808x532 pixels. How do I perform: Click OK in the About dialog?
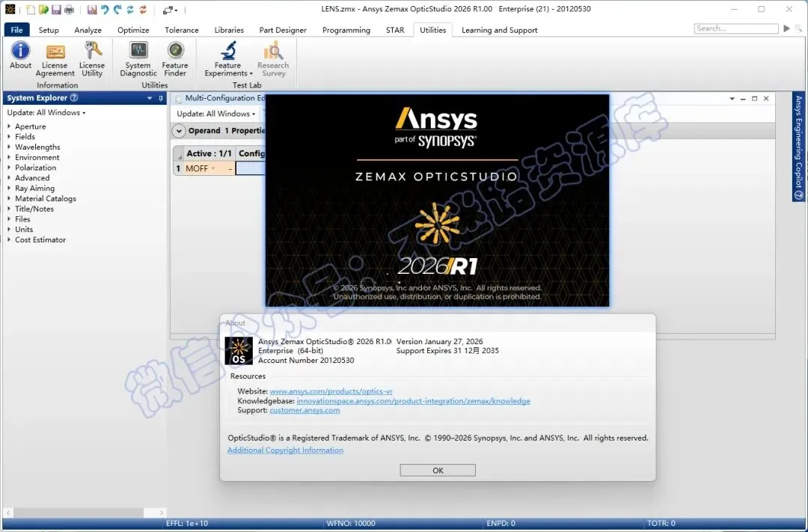point(438,470)
